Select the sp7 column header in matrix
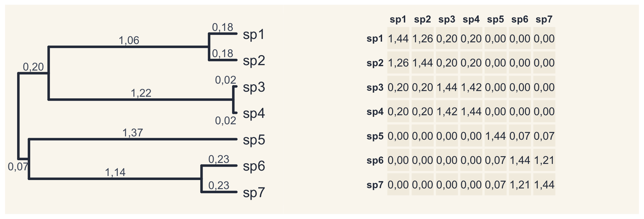Viewport: 644px width, 219px height. [544, 19]
